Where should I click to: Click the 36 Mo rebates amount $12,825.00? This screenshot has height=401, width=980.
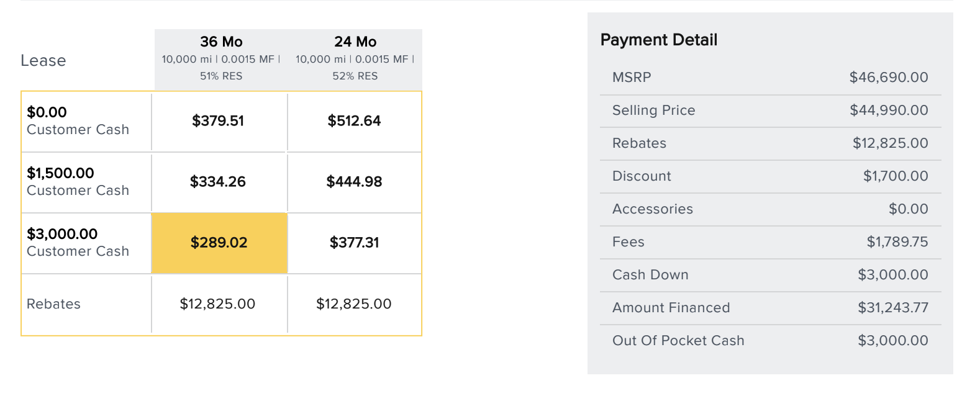point(217,304)
